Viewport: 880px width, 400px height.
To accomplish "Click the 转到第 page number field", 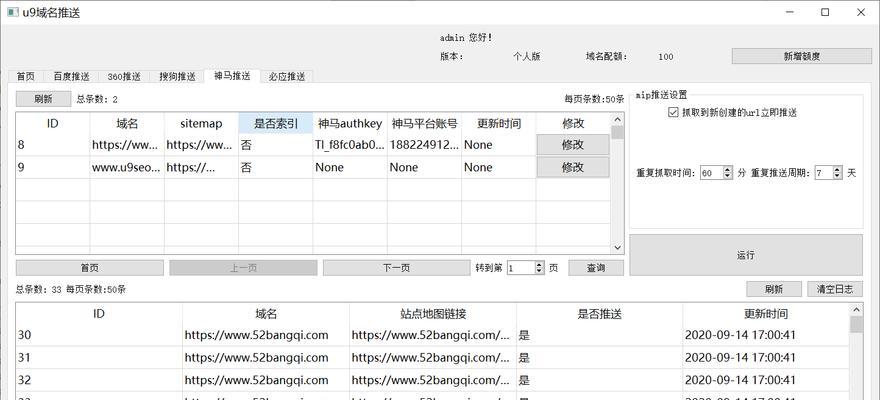I will tap(521, 268).
